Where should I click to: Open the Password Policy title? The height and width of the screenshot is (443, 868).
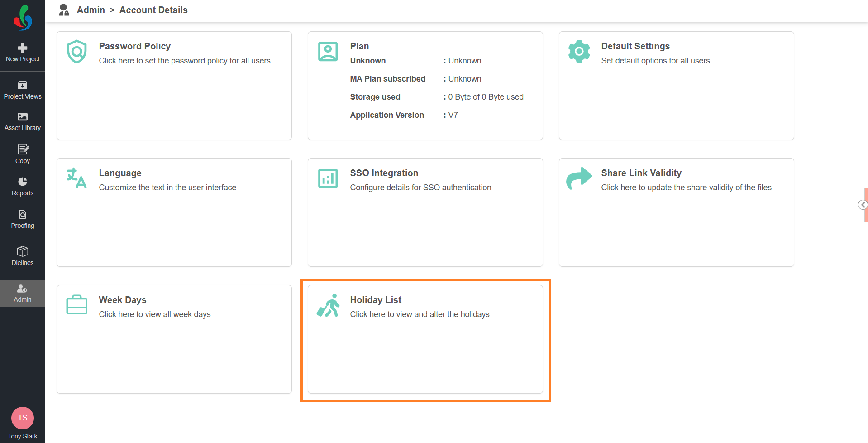pos(135,46)
